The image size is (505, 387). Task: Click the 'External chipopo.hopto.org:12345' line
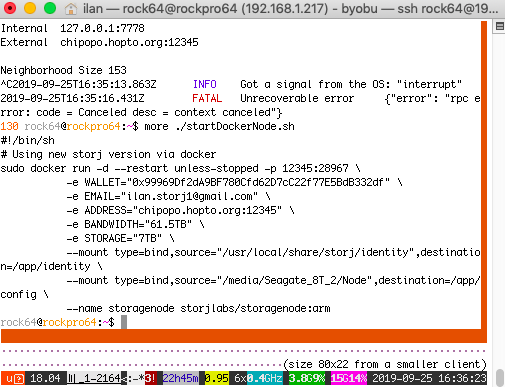click(100, 42)
